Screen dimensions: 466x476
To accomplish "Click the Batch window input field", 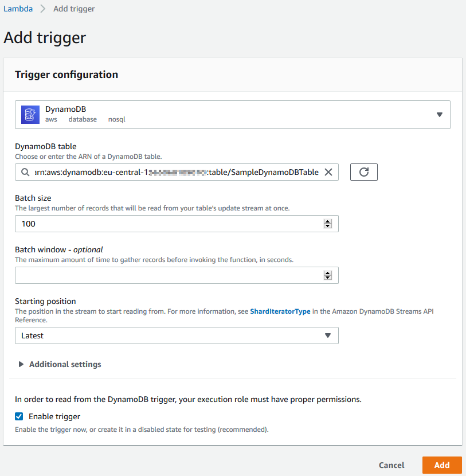I will pyautogui.click(x=177, y=275).
